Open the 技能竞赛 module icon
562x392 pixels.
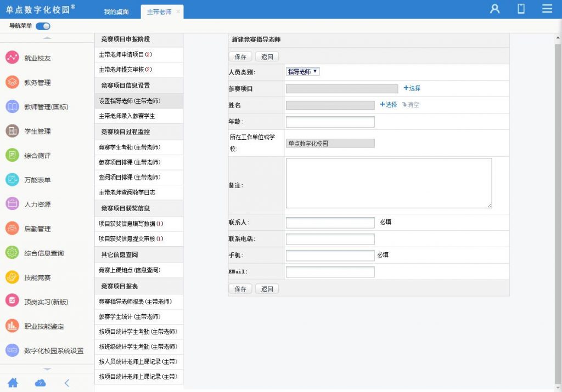[12, 277]
